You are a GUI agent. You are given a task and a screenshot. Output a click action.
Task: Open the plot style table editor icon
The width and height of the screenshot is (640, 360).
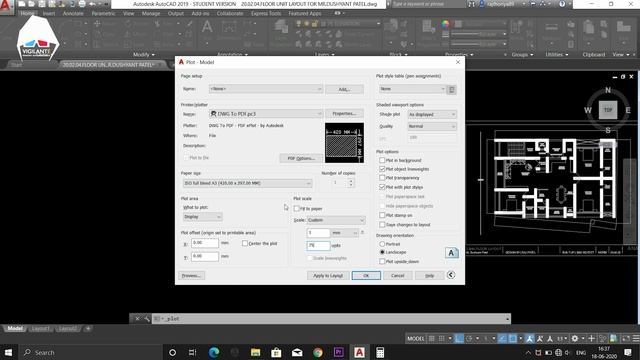[451, 89]
